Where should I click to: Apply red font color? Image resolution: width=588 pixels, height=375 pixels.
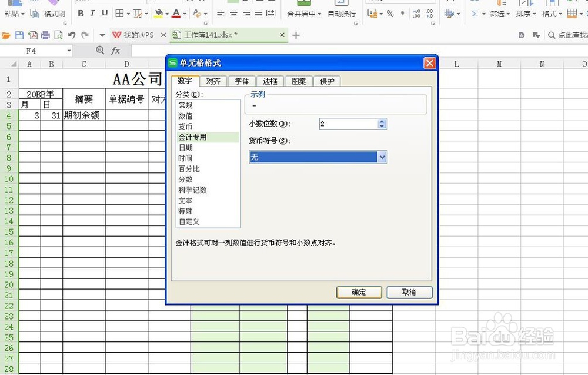tap(176, 14)
